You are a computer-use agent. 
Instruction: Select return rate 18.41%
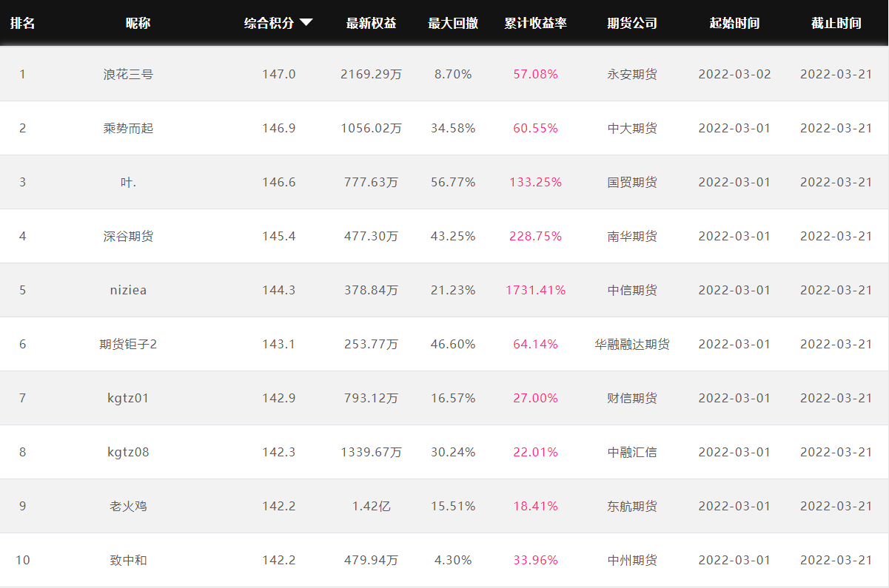pos(536,506)
